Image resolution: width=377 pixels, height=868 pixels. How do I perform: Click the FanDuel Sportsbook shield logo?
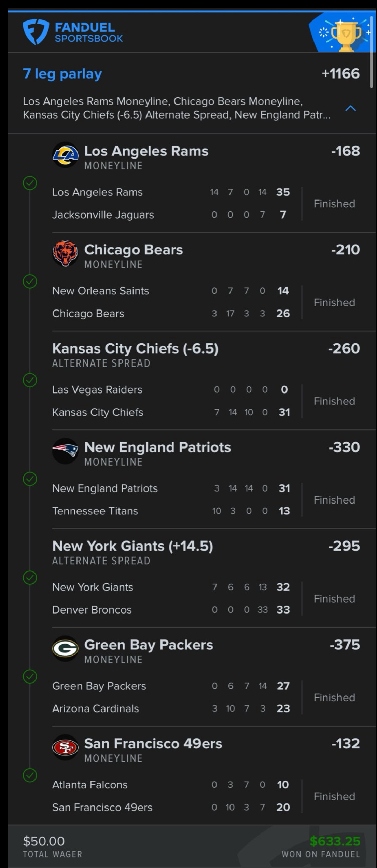[x=36, y=32]
